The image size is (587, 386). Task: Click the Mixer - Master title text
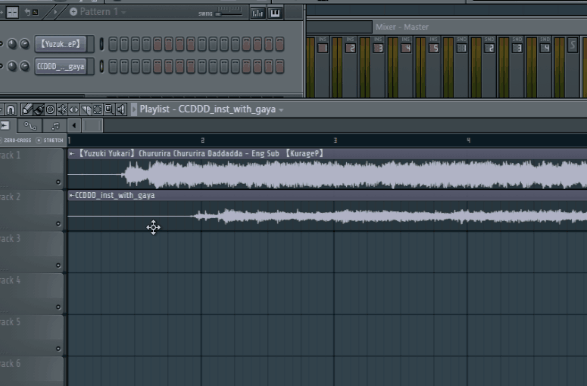[x=402, y=27]
